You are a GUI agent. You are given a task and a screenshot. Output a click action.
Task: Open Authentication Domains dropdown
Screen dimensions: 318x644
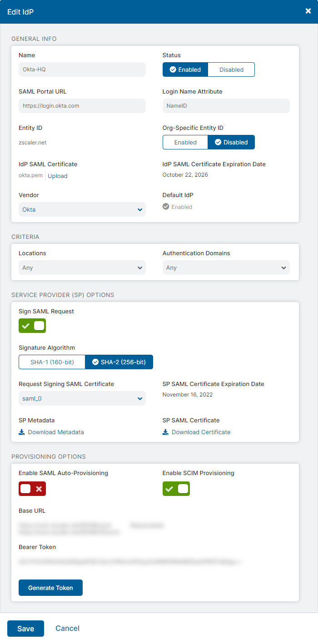(226, 268)
